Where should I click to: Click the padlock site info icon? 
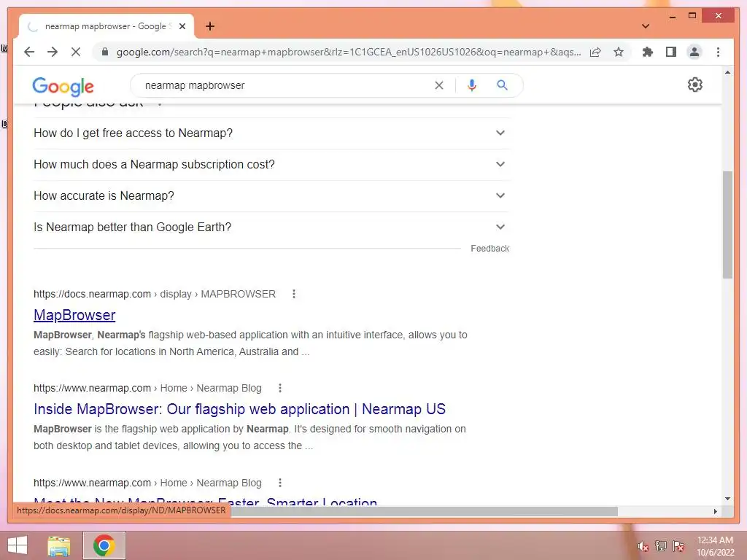click(x=105, y=52)
